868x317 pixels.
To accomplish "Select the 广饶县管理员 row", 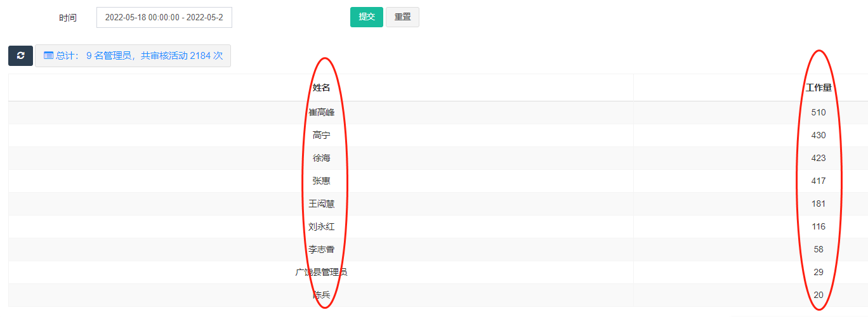I will (438, 272).
